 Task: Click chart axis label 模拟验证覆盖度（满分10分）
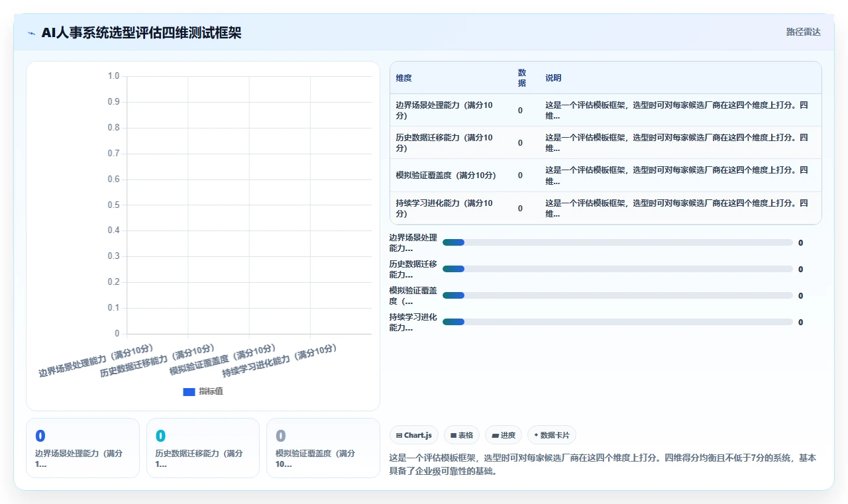[223, 360]
